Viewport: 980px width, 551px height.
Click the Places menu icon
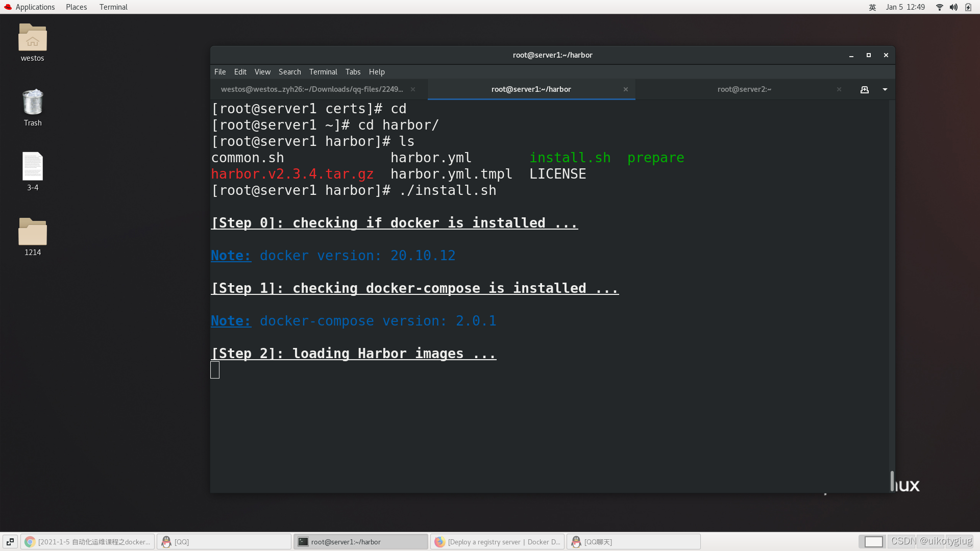(x=76, y=7)
